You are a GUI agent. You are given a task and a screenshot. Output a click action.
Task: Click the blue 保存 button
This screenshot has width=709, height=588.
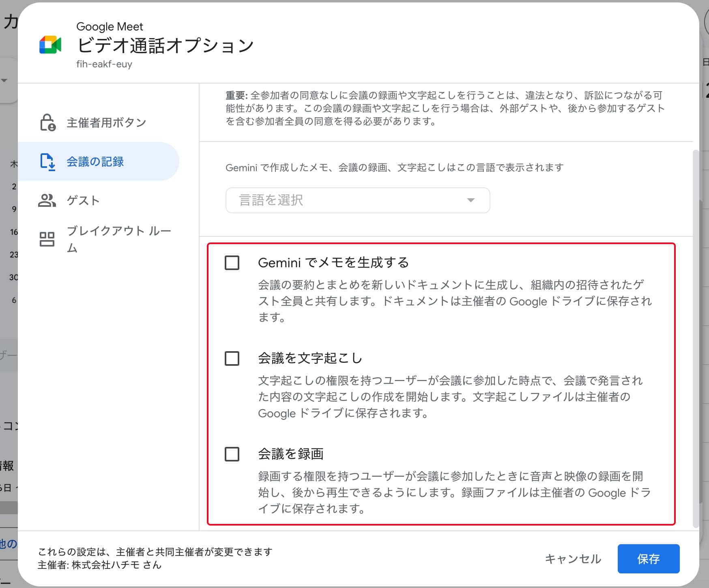tap(648, 559)
